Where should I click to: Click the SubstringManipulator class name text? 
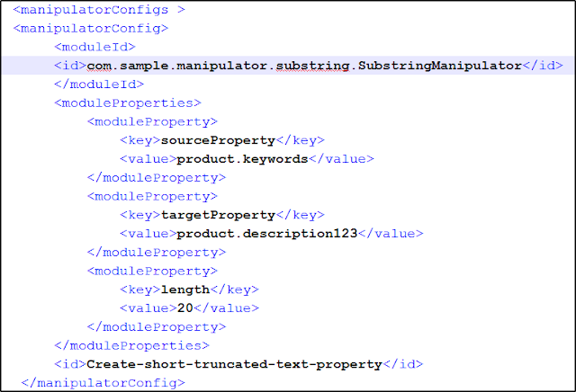pyautogui.click(x=440, y=66)
